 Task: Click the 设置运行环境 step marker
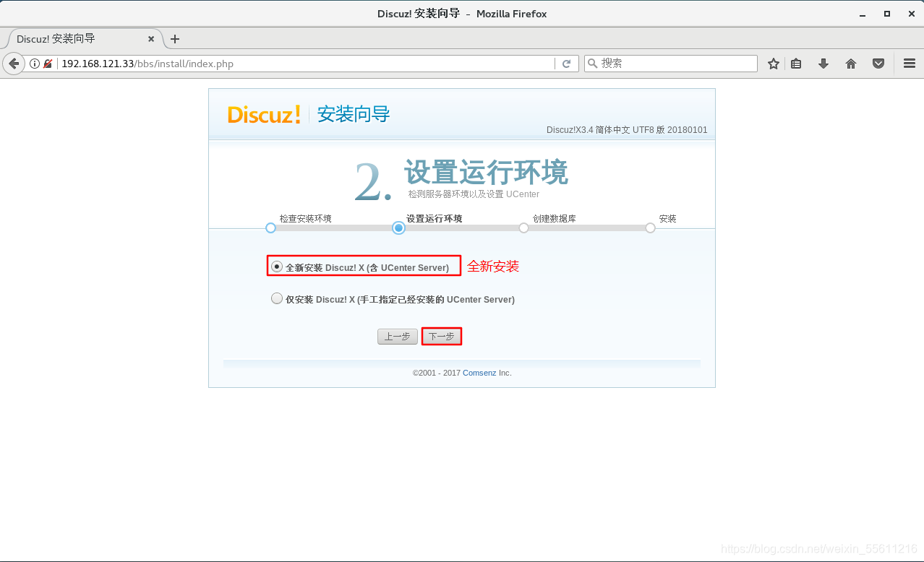pos(398,228)
